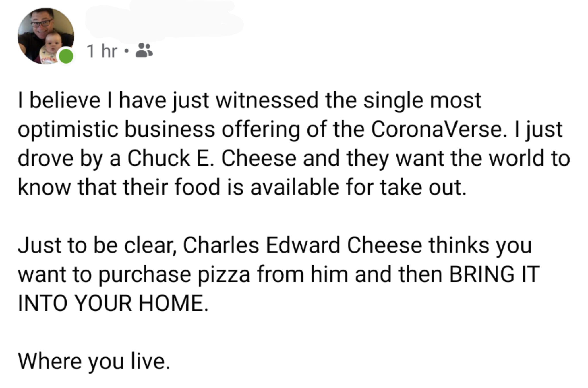Click the word "witnessed"
Screen dimensions: 588x388
click(267, 100)
